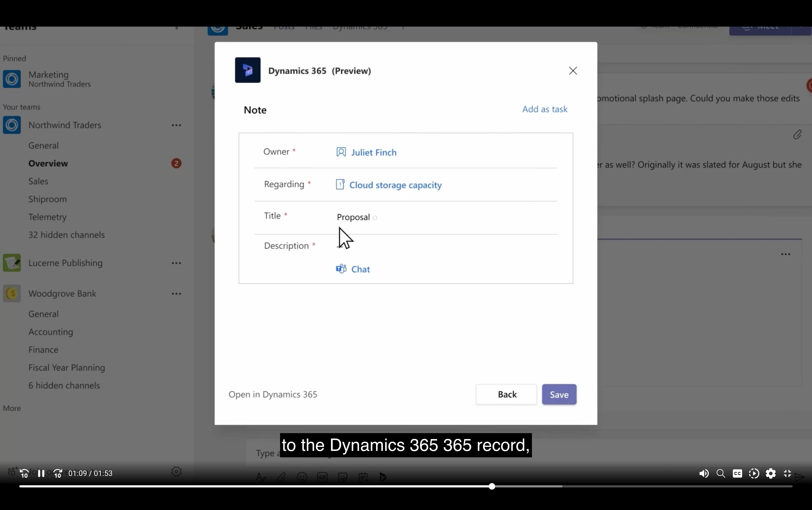Click Open in Dynamics 365
This screenshot has width=812, height=510.
(x=273, y=395)
